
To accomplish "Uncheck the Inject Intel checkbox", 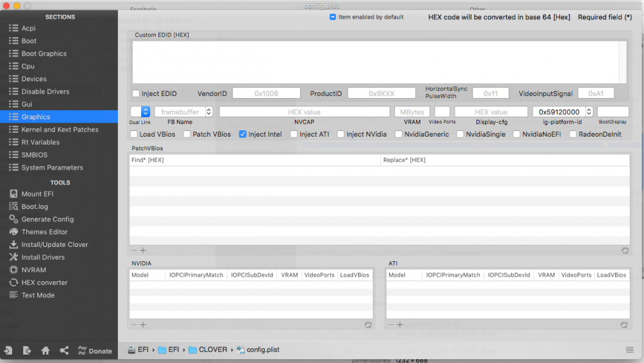I will pyautogui.click(x=243, y=134).
